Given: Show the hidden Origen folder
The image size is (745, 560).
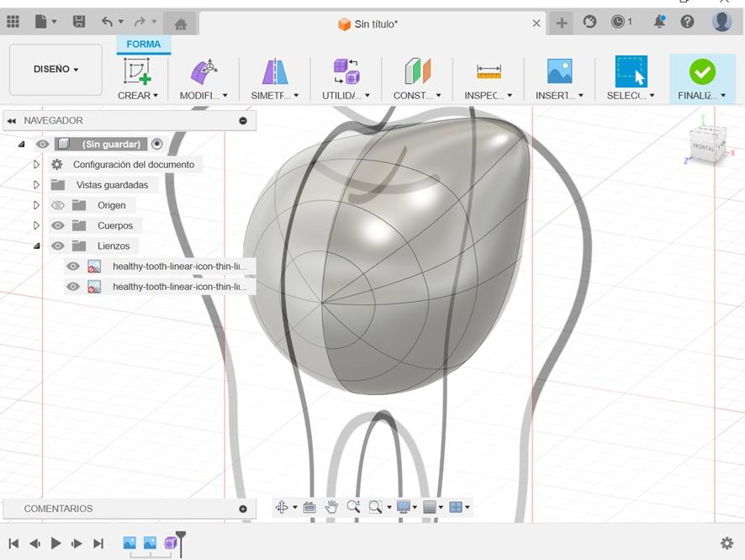Looking at the screenshot, I should coord(57,205).
